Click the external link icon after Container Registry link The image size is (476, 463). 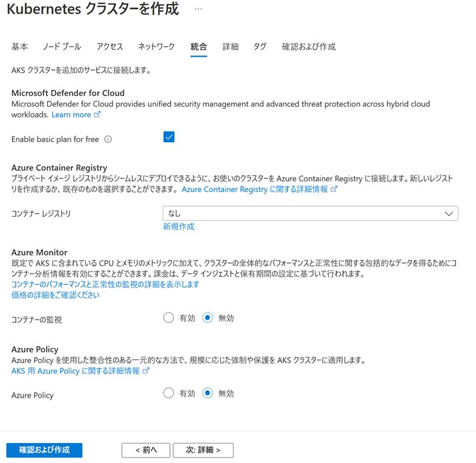click(x=334, y=189)
